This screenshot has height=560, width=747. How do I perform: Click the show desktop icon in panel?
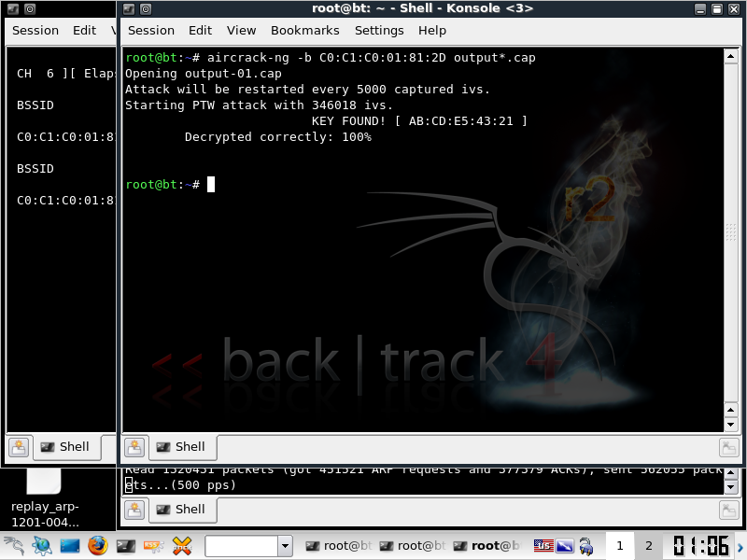point(70,546)
